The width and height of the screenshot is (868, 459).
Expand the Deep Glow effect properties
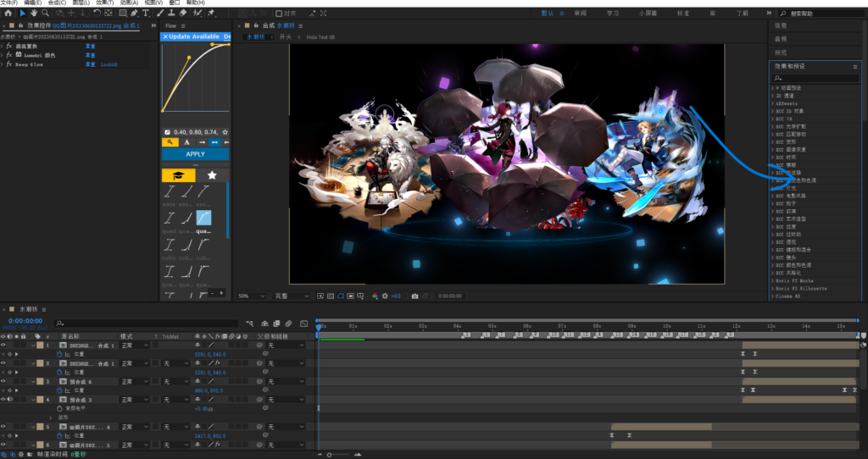click(3, 64)
